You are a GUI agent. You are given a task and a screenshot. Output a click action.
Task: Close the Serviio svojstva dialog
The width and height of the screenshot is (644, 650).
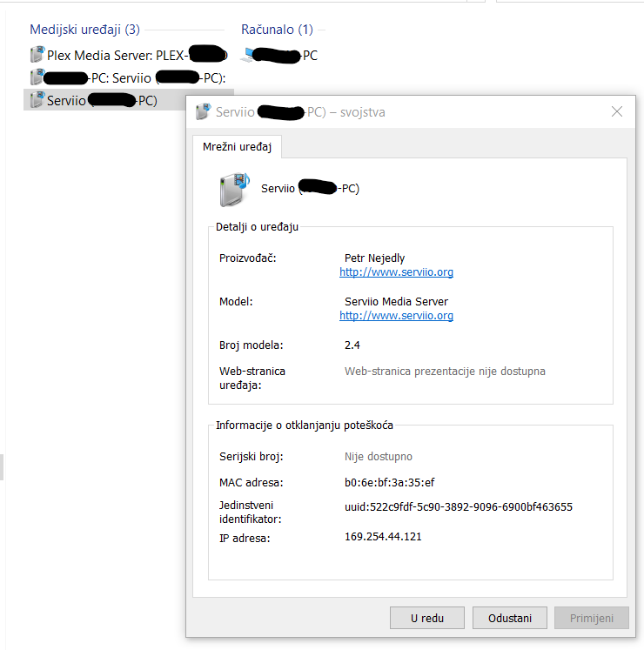tap(617, 111)
